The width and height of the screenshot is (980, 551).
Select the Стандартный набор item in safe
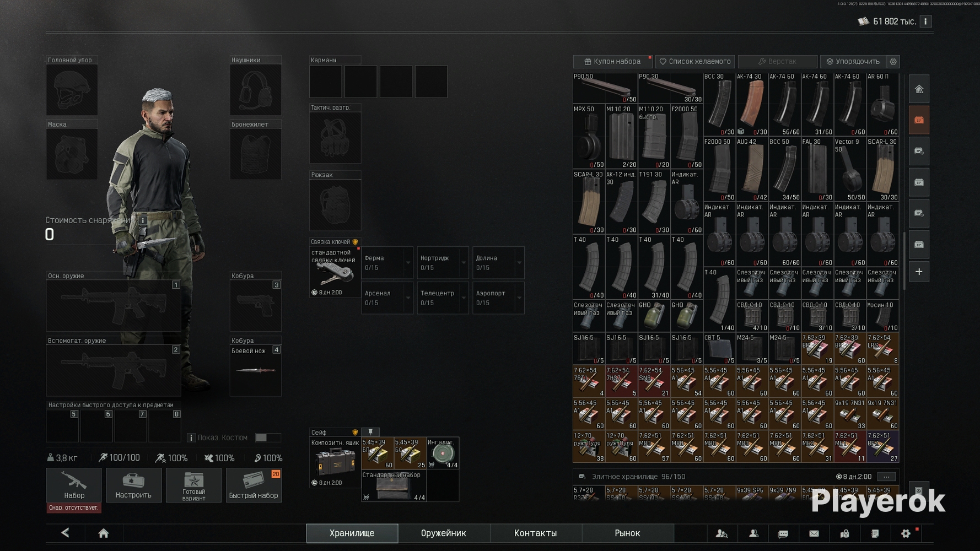click(394, 486)
